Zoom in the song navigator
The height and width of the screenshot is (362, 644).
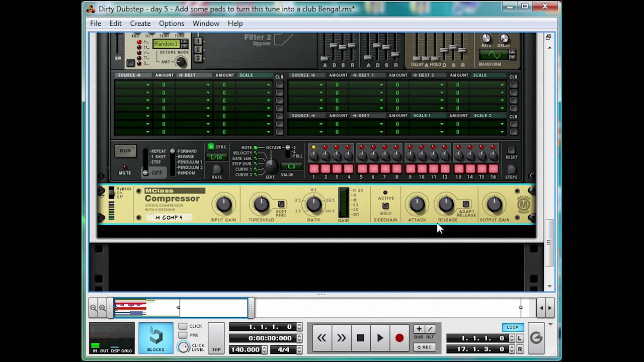102,308
